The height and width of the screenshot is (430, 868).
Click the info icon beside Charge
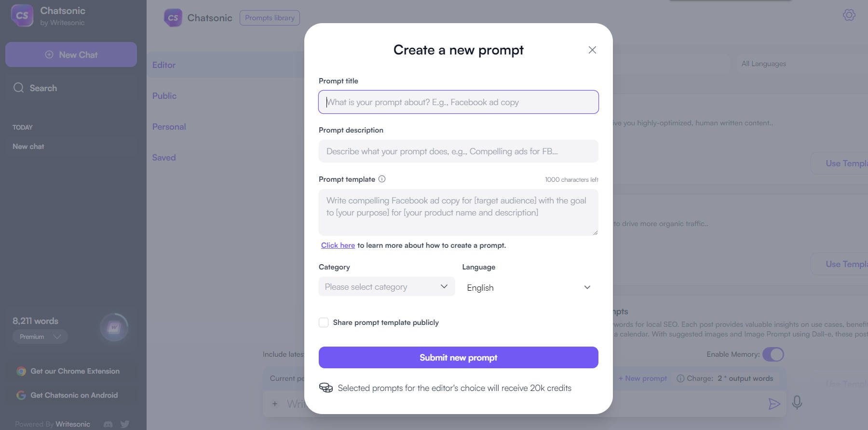click(680, 378)
